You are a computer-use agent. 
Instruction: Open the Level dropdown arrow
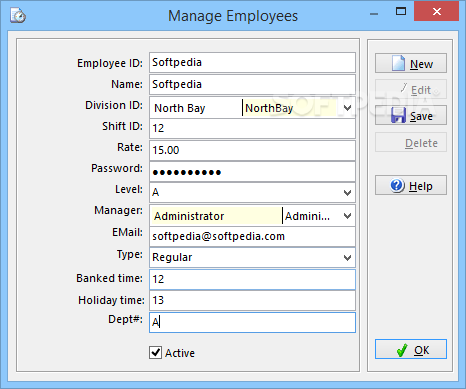tap(347, 193)
